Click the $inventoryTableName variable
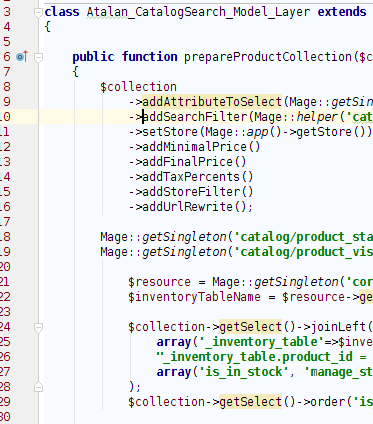Viewport: 373px width, 424px height. coord(194,297)
